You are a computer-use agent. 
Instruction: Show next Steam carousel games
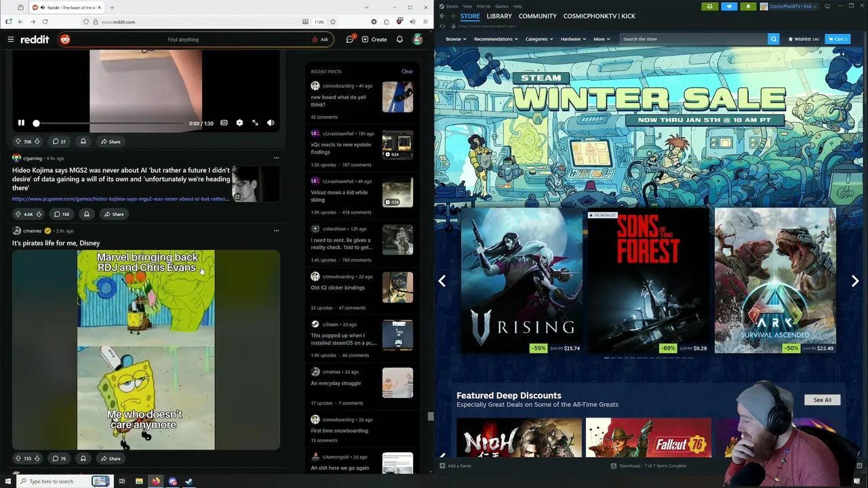coord(855,281)
